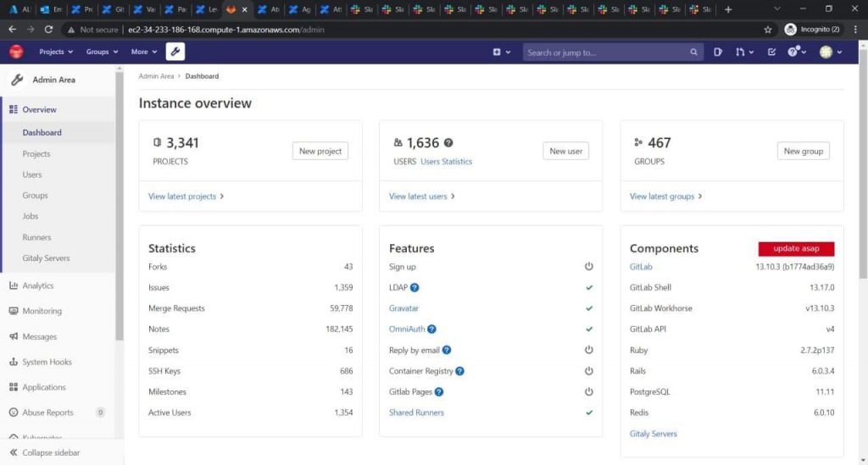Open the GitLab component link

641,267
